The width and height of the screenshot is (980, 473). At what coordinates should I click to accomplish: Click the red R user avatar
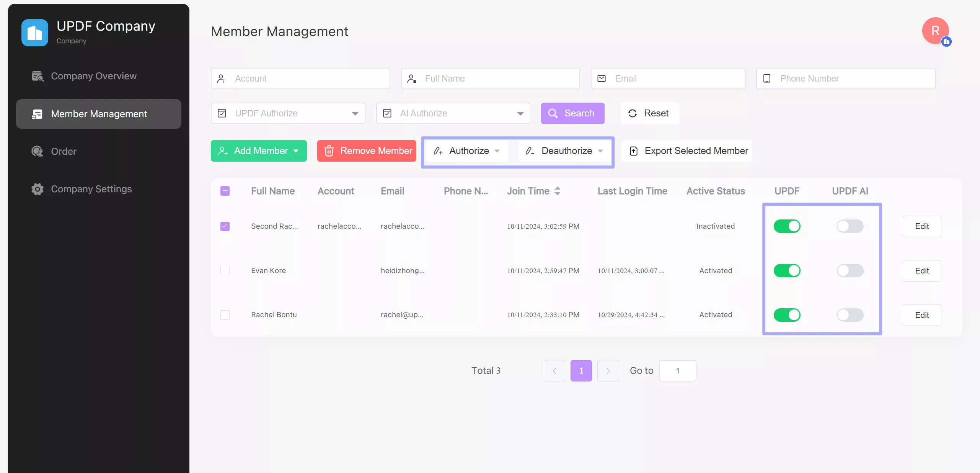pos(935,31)
